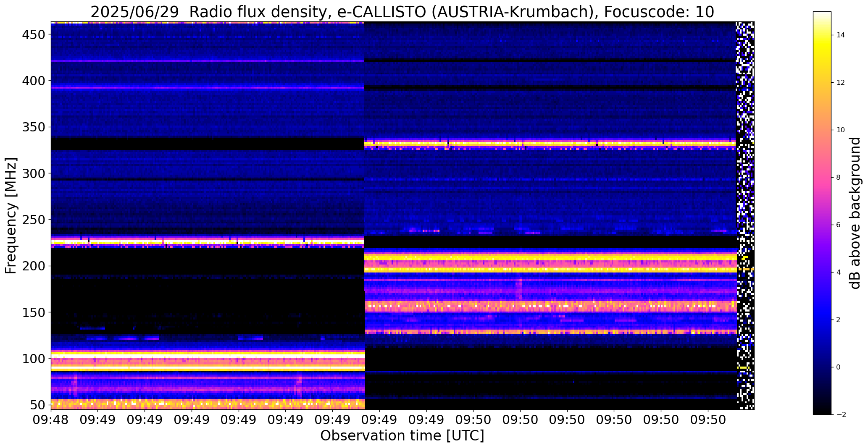
Task: Click the colorbar tick labeled 10
Action: [x=841, y=130]
